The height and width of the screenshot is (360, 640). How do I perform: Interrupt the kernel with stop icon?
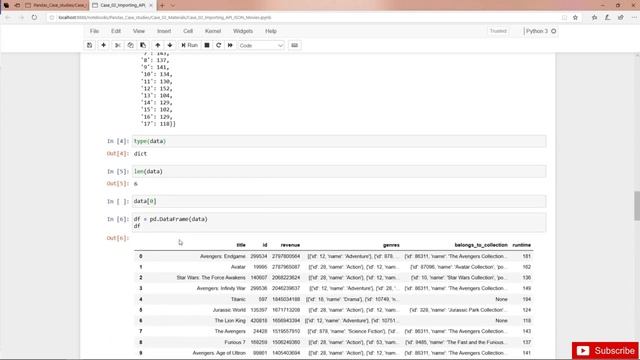(207, 45)
